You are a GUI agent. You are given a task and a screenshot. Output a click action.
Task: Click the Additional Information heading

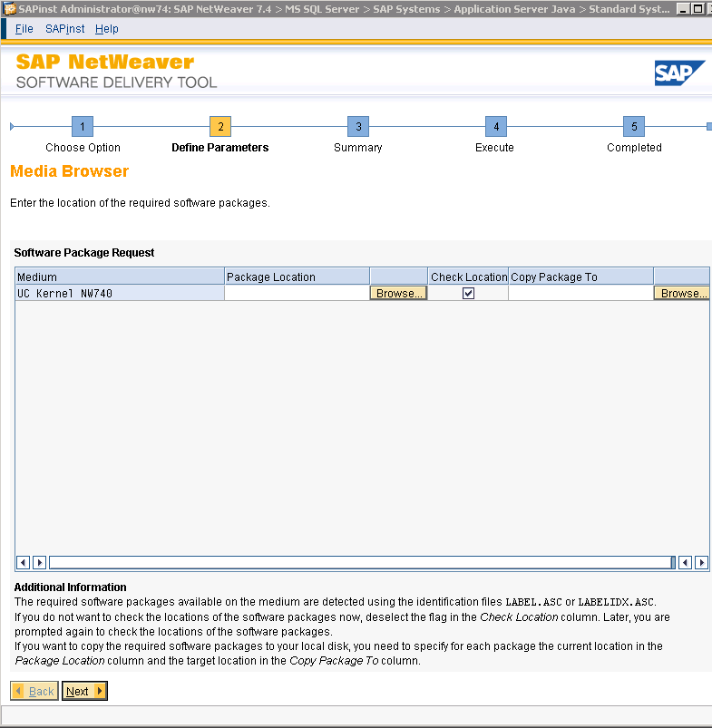click(70, 587)
